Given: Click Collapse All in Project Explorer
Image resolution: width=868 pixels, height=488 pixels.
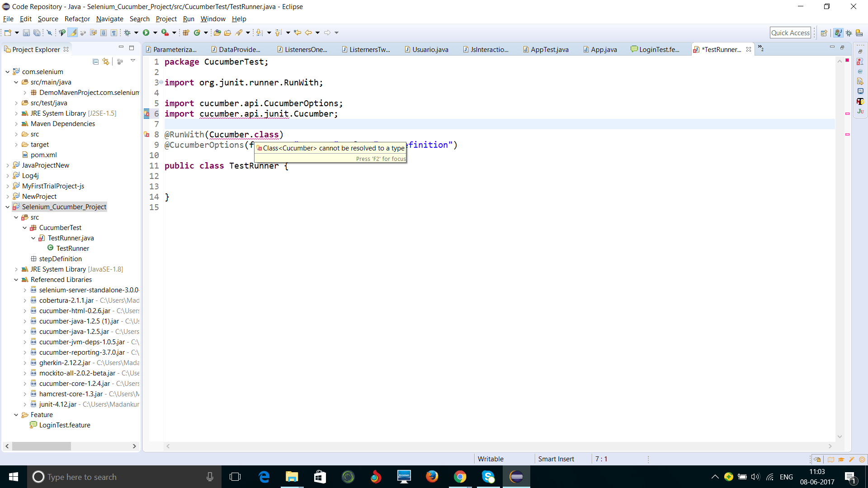Looking at the screenshot, I should click(95, 61).
